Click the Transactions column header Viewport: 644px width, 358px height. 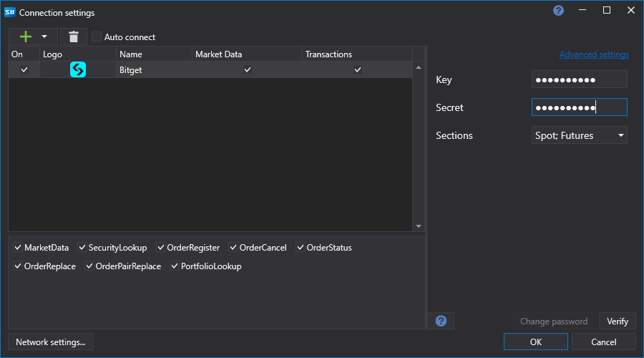tap(357, 54)
